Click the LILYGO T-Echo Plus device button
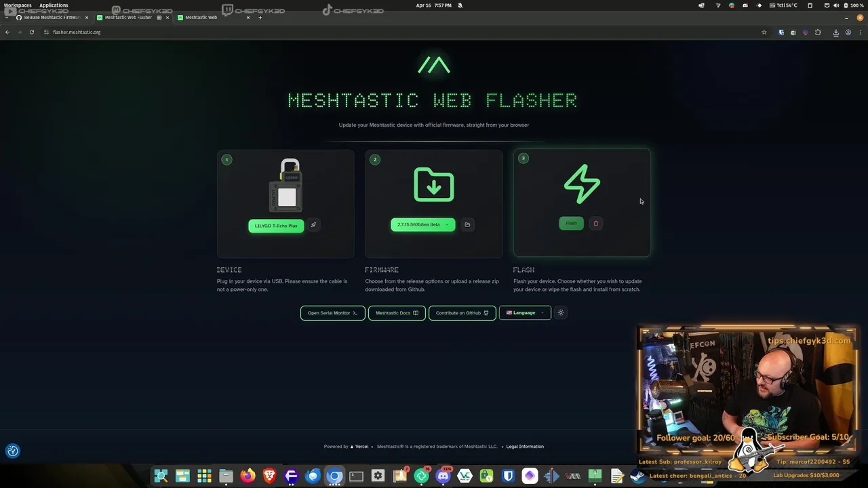 (x=276, y=226)
